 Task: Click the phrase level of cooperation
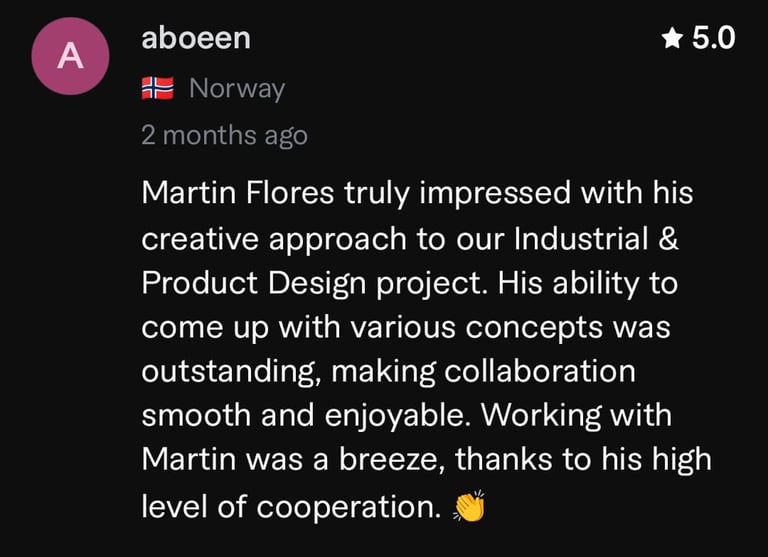[x=291, y=506]
